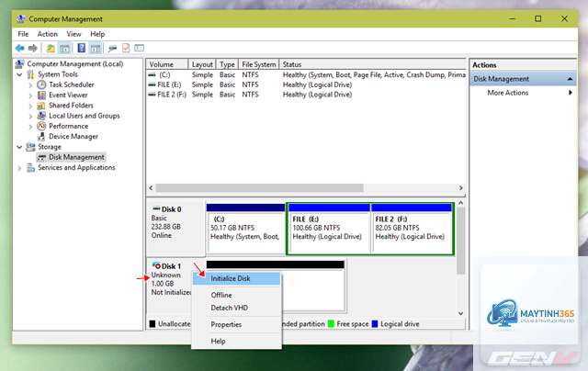Toggle Show/Hide Action Pane toolbar icon
The height and width of the screenshot is (371, 588).
(x=96, y=48)
